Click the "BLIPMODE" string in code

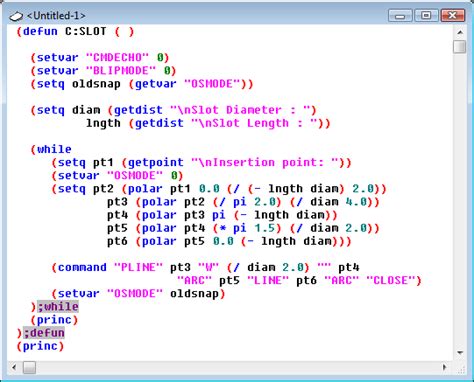tap(121, 71)
